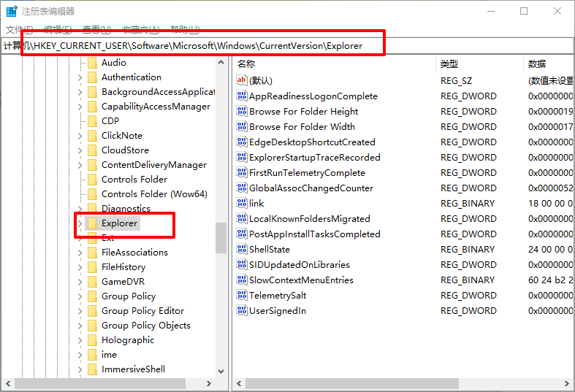Select the FileAssociations key in tree
Viewport: 575px width, 392px height.
(134, 253)
